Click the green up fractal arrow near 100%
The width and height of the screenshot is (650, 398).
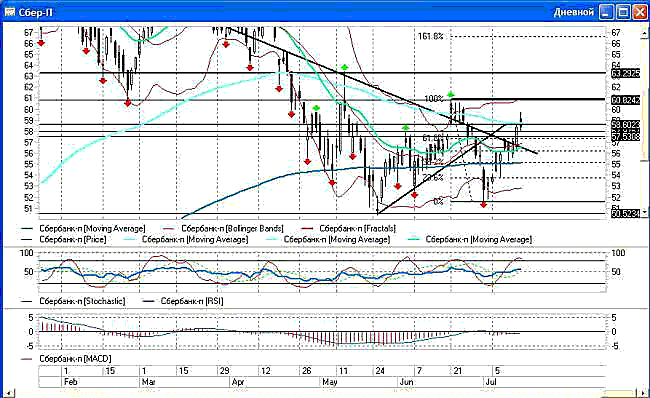451,95
